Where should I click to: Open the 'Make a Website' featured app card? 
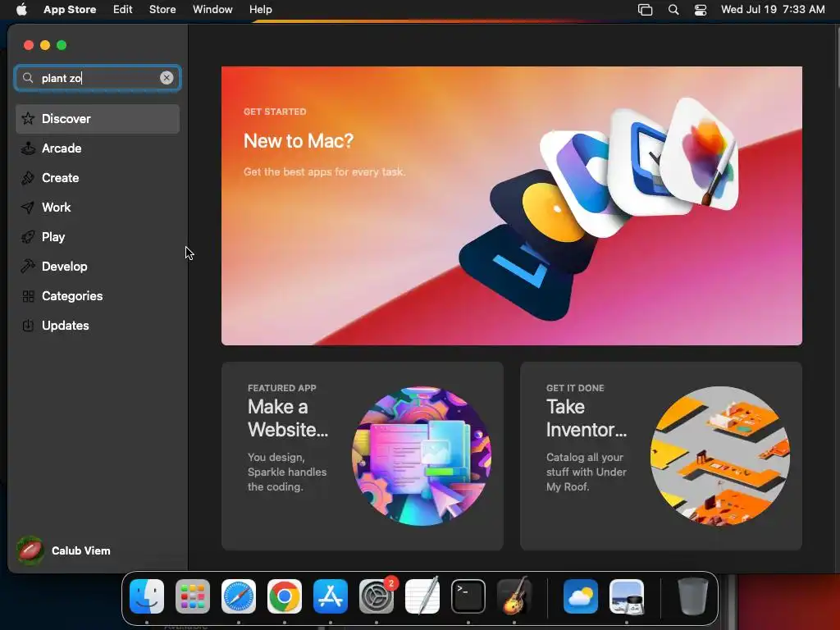362,456
